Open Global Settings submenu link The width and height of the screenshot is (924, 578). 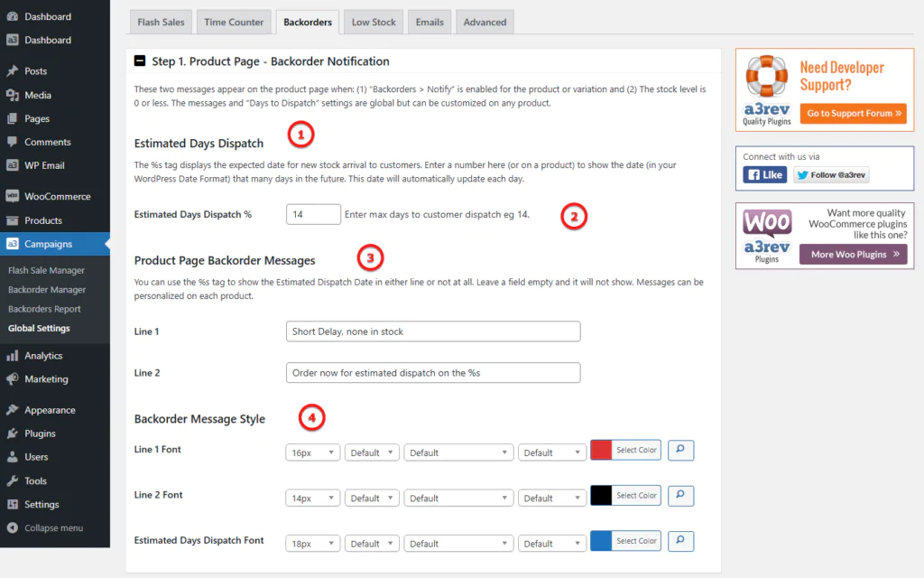pos(39,329)
